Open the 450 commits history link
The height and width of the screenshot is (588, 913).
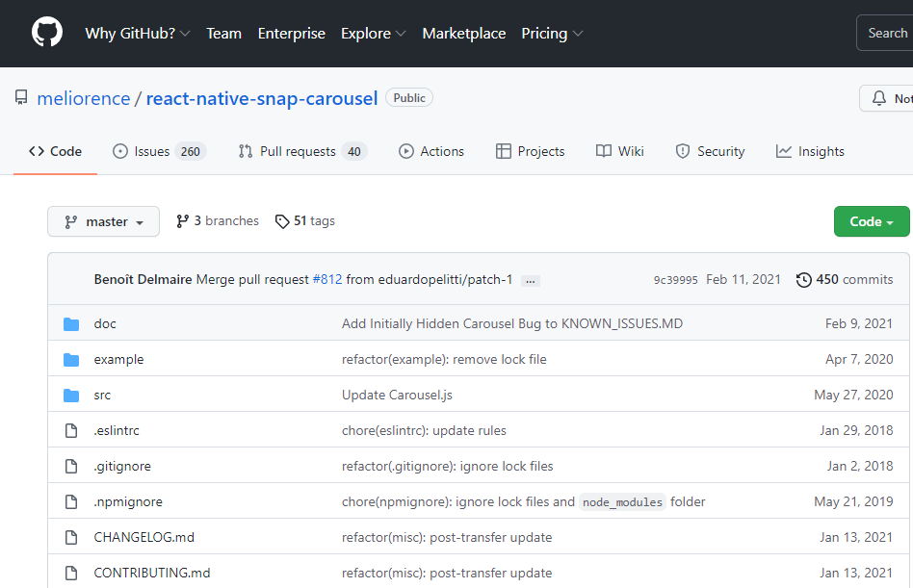tap(845, 280)
